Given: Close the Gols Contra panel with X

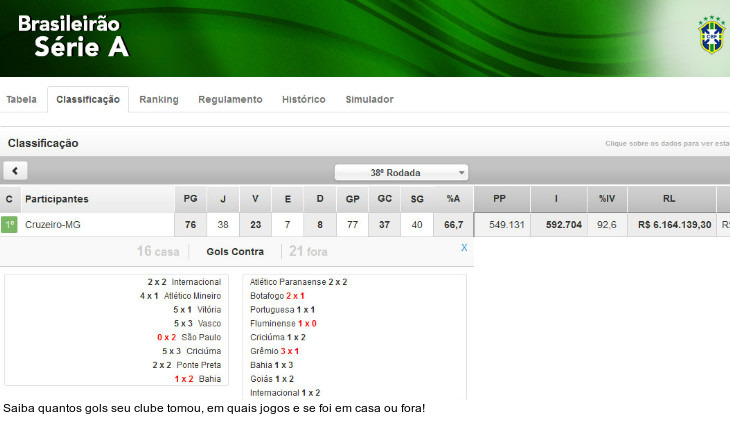Looking at the screenshot, I should pyautogui.click(x=464, y=248).
